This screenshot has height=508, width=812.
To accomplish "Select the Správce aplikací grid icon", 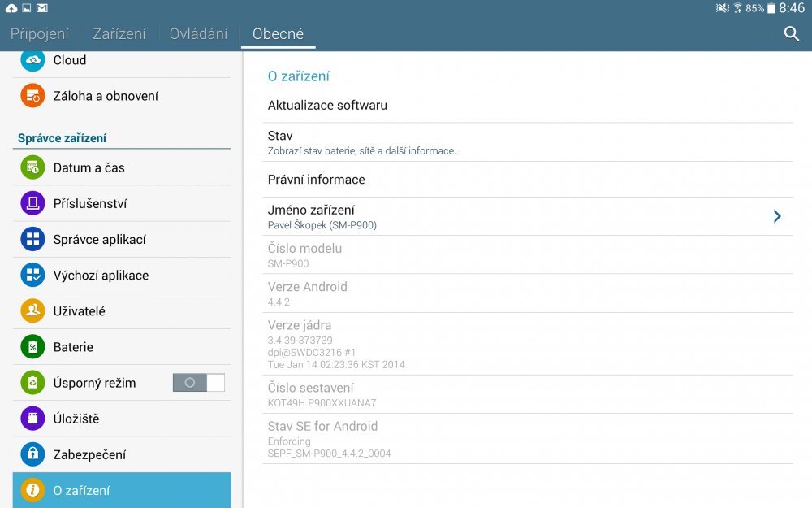I will point(32,239).
